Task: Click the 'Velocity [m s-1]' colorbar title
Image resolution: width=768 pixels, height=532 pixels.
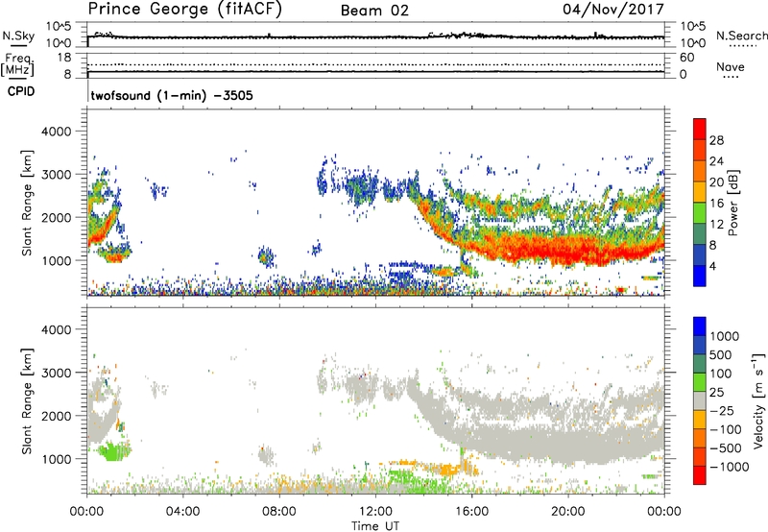Action: tap(758, 401)
